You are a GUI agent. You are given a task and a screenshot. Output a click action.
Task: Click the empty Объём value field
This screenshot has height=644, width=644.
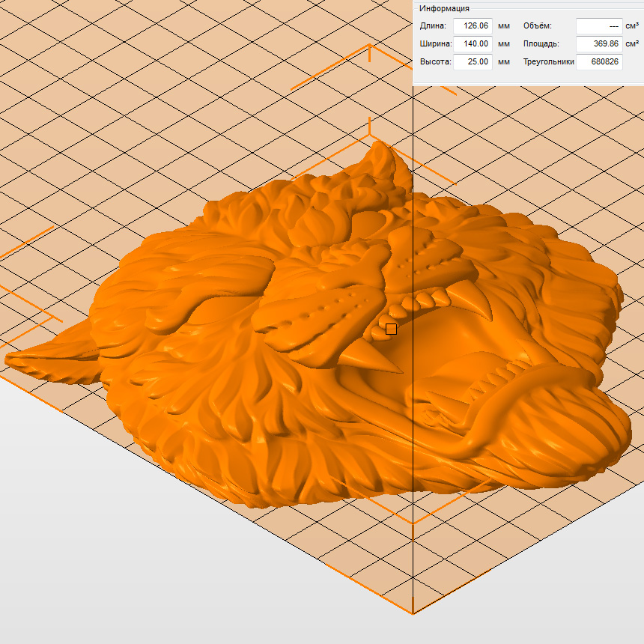click(598, 26)
